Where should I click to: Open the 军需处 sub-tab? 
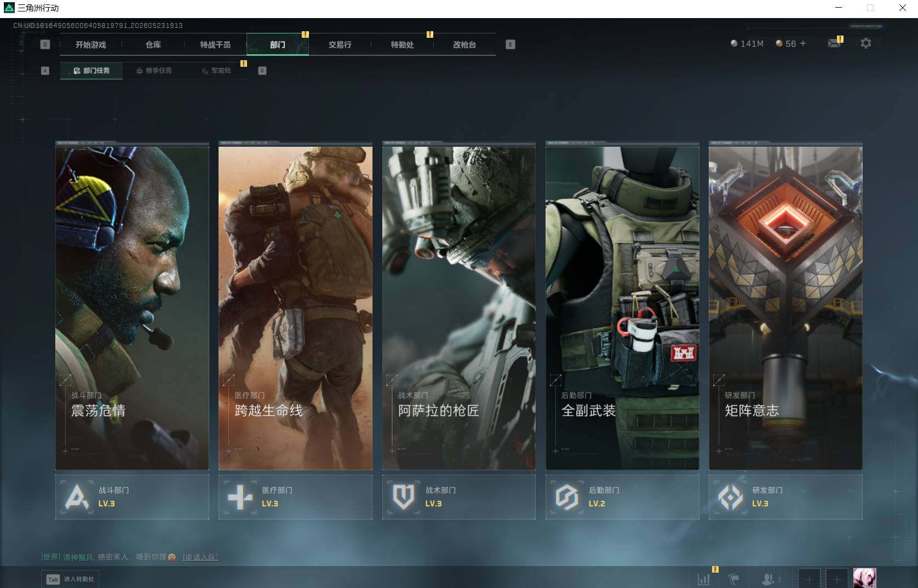tap(216, 71)
